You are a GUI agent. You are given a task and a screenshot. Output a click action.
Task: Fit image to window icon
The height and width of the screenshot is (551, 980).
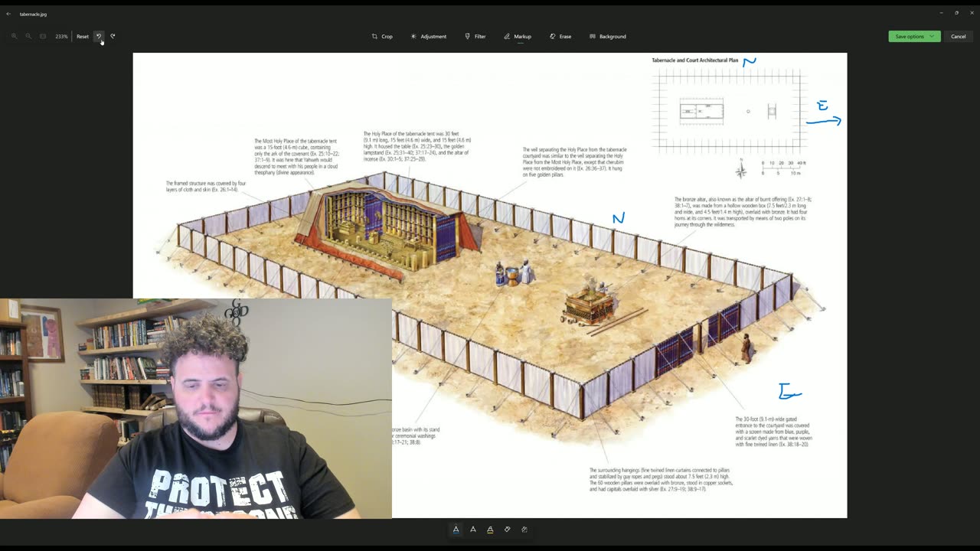click(43, 36)
